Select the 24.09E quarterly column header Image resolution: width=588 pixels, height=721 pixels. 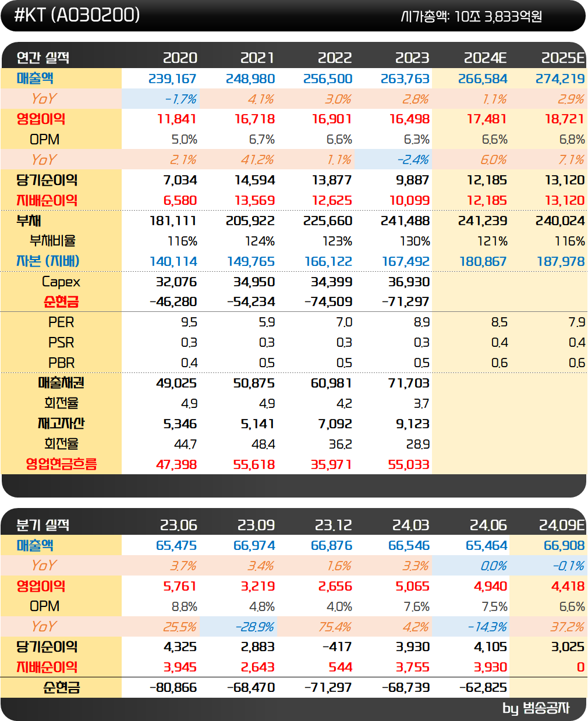coord(562,525)
